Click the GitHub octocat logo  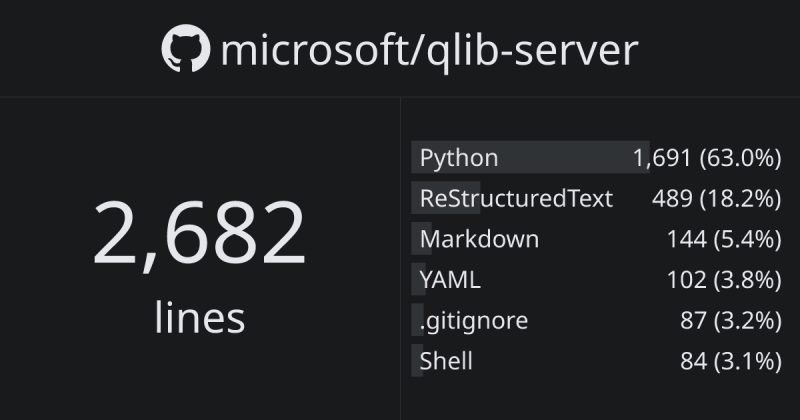(x=185, y=49)
